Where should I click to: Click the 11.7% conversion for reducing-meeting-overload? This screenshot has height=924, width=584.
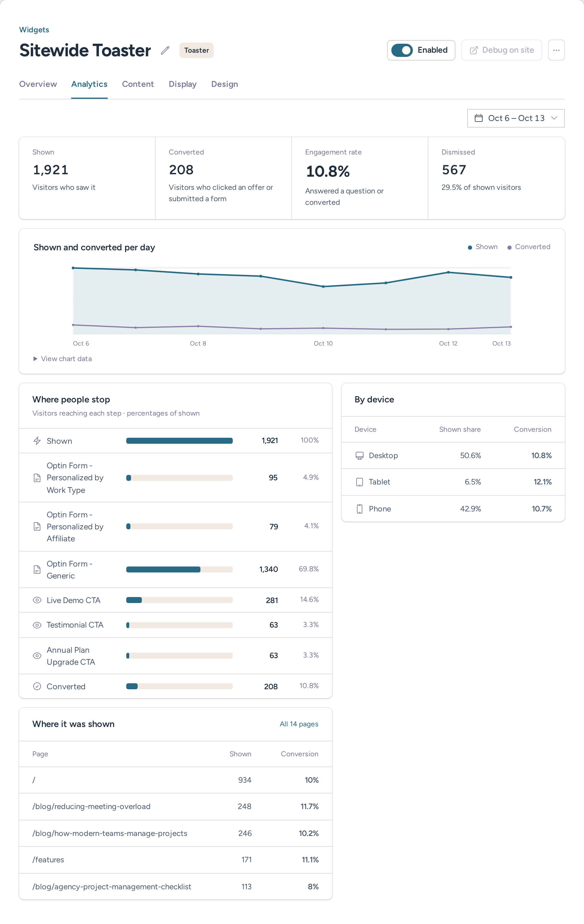tap(309, 807)
